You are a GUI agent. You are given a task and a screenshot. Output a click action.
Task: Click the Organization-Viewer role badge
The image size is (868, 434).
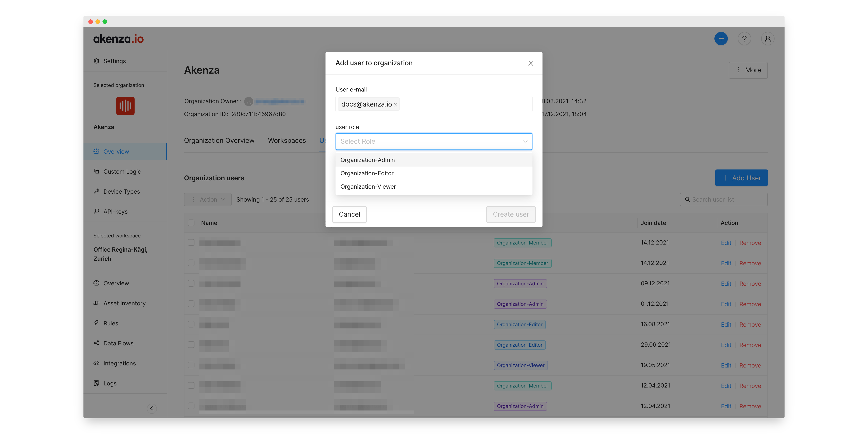520,365
